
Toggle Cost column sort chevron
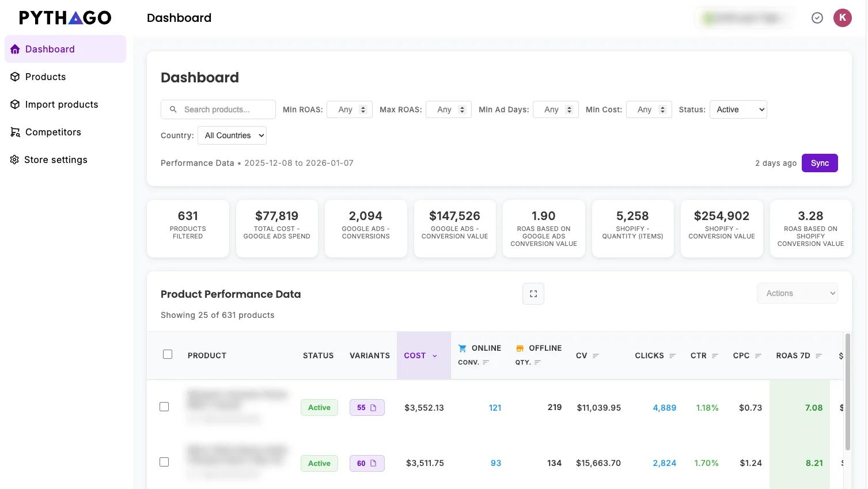pos(435,356)
